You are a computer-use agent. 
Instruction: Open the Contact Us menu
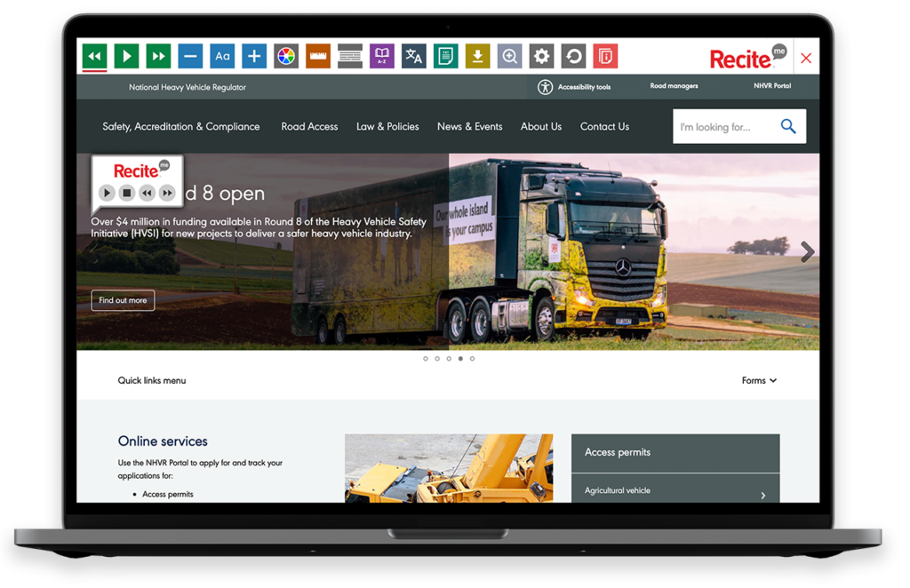(x=604, y=126)
